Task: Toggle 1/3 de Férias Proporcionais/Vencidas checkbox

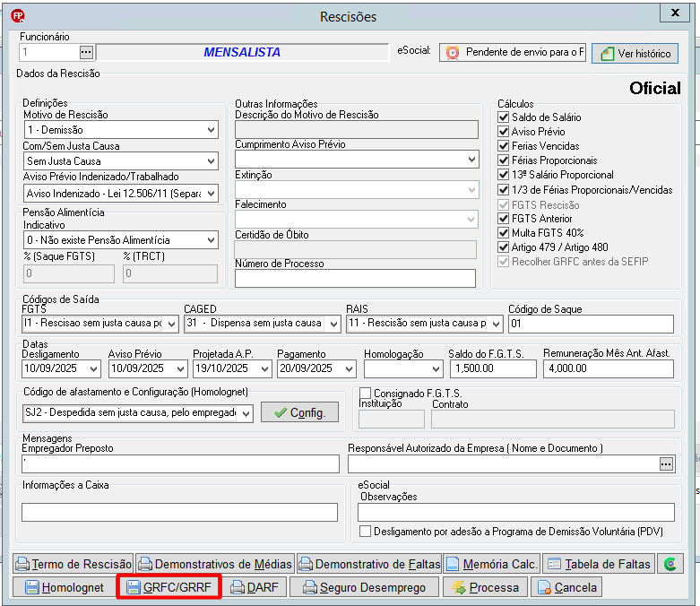Action: [503, 189]
